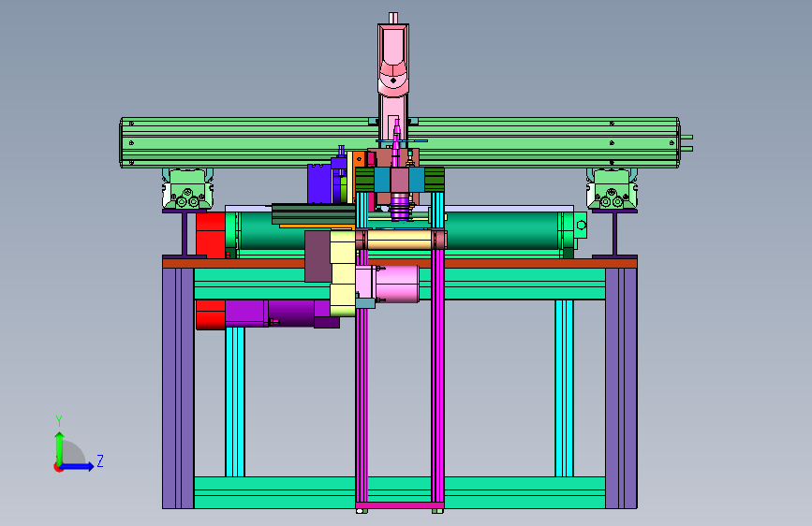
Task: Select the right dark-green finned block
Action: [435, 180]
